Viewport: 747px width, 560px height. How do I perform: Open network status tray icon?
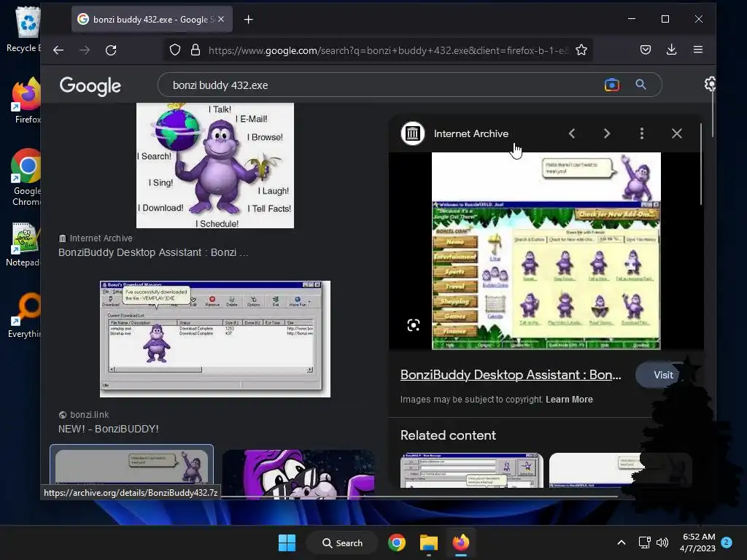pyautogui.click(x=645, y=542)
